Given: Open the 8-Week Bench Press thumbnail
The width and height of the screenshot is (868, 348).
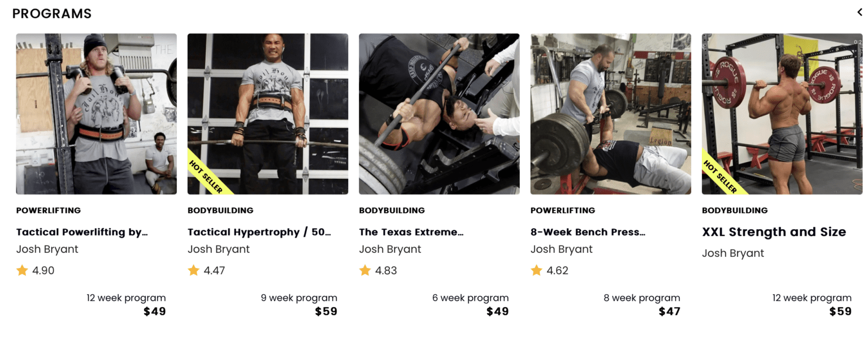Looking at the screenshot, I should 610,113.
